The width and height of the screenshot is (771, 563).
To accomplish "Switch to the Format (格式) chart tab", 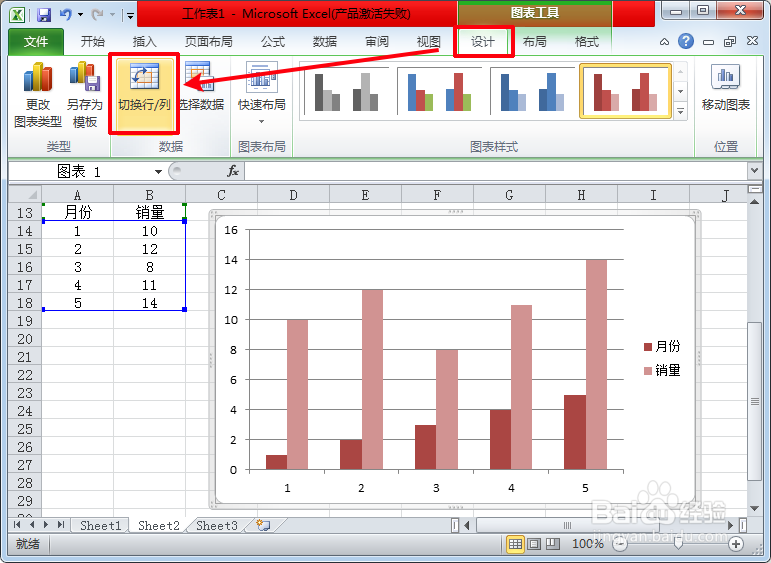I will point(587,42).
